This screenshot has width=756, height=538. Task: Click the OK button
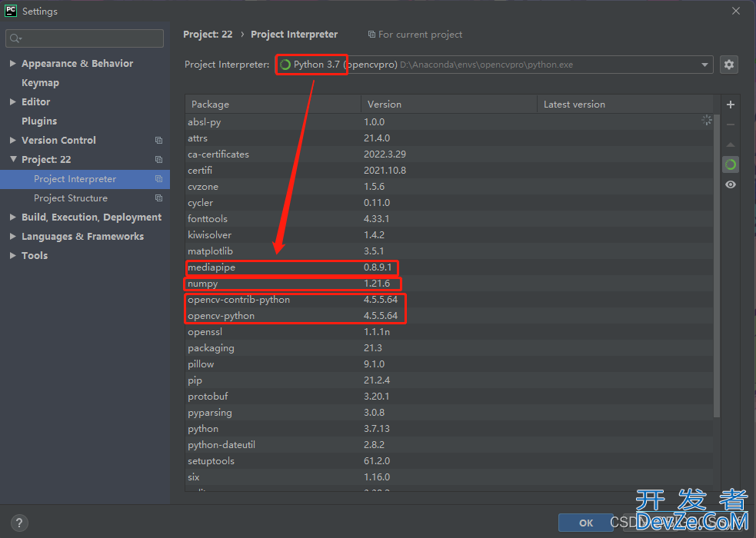tap(586, 523)
